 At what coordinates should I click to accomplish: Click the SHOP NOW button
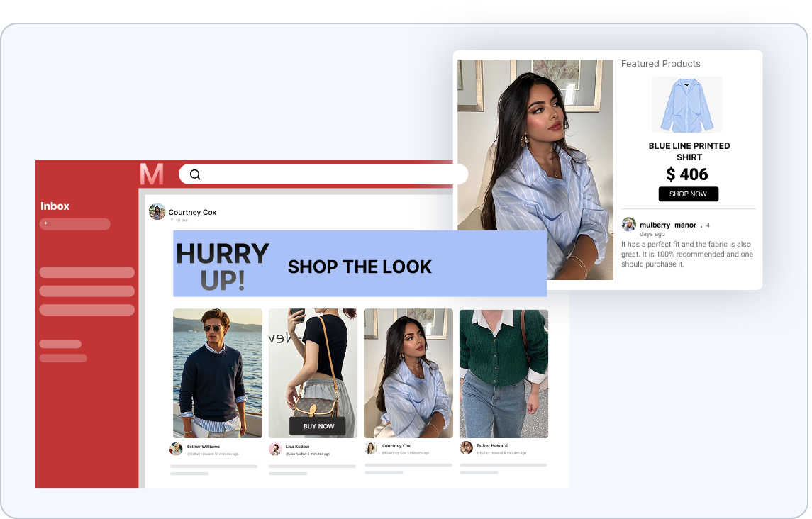[x=688, y=194]
